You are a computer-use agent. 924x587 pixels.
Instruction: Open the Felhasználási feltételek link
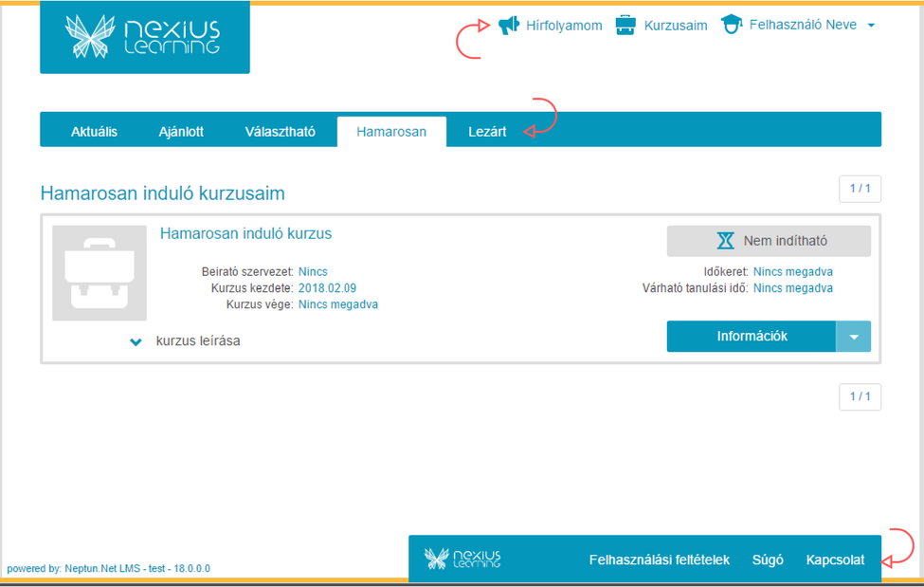(x=659, y=559)
